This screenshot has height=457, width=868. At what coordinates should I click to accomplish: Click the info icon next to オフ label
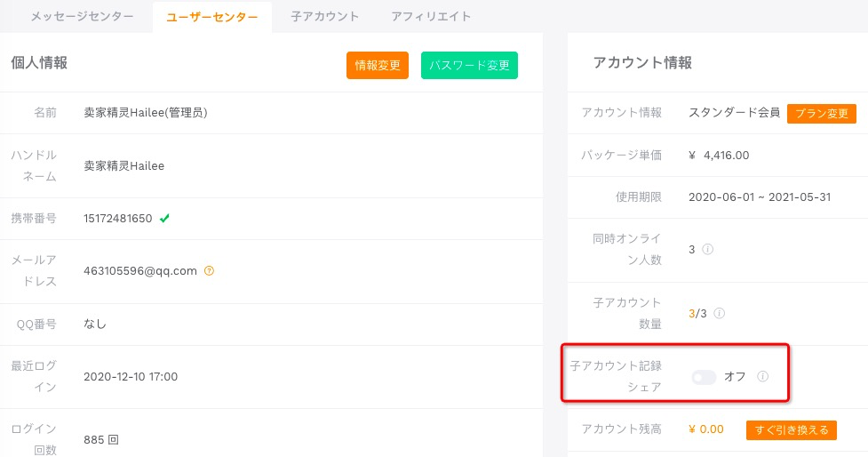[x=762, y=377]
